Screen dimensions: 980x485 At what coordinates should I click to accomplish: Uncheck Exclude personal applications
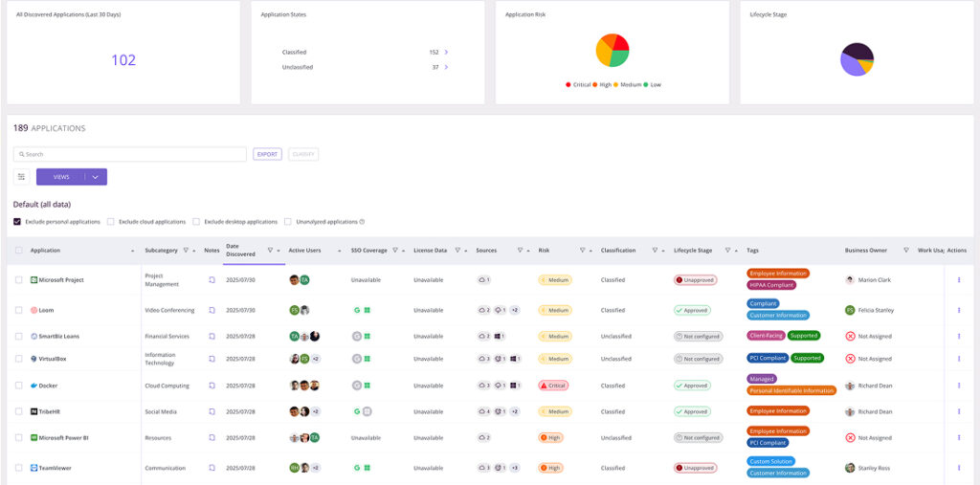tap(17, 221)
